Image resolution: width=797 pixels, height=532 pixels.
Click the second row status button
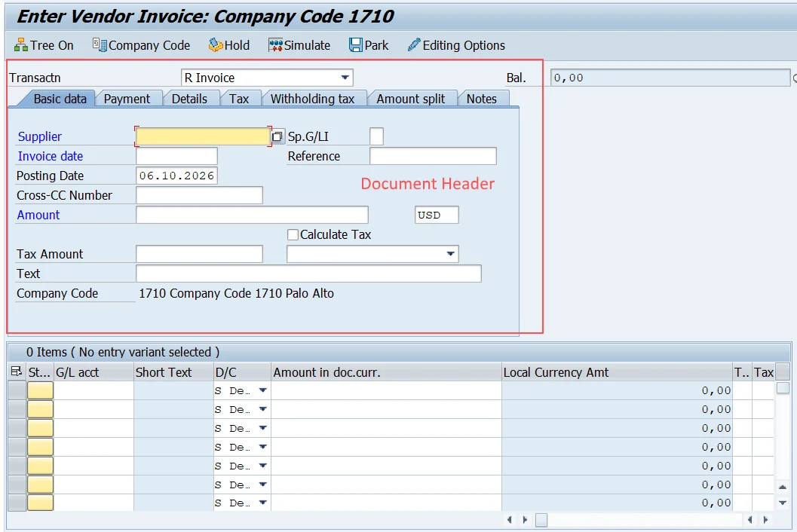click(40, 409)
